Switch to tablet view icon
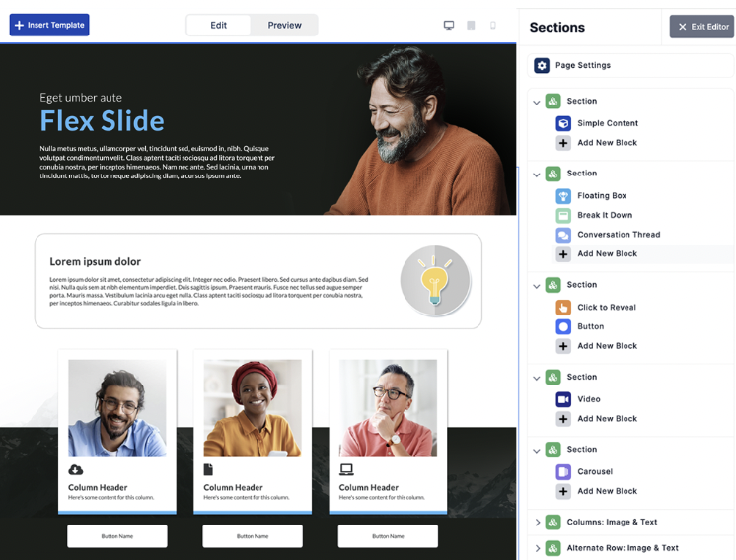The width and height of the screenshot is (736, 560). pyautogui.click(x=471, y=25)
